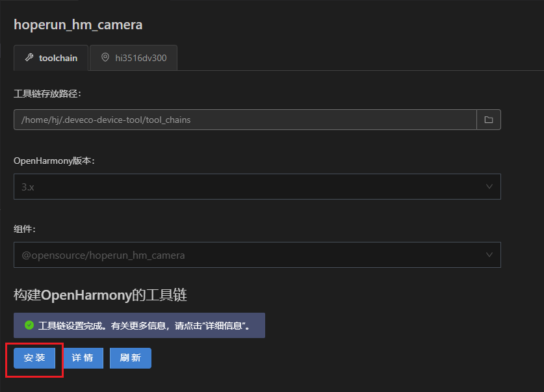
Task: Open the 3.x version combo box
Action: (x=257, y=187)
